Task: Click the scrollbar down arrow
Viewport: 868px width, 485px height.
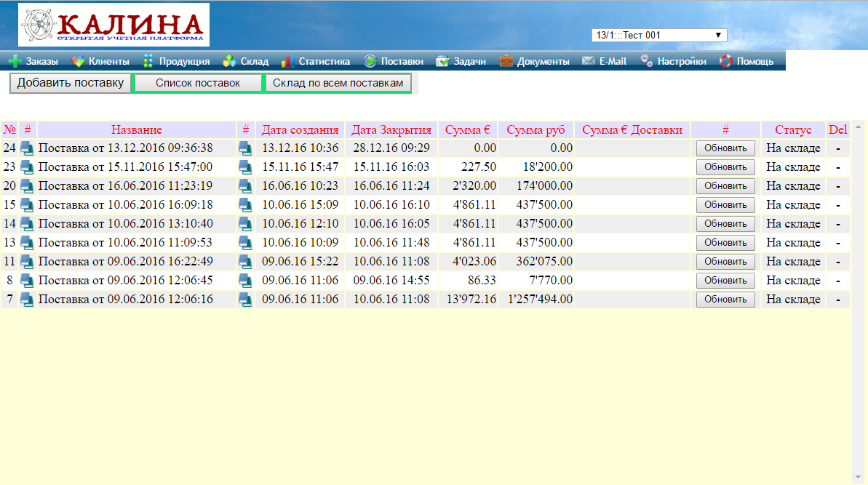Action: (x=858, y=477)
